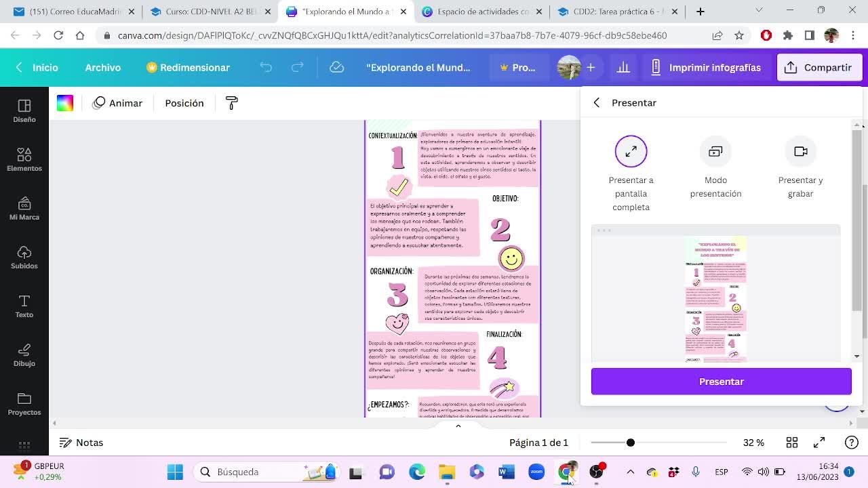Click the Pro crown button
Screen dimensions: 868x488
[517, 67]
